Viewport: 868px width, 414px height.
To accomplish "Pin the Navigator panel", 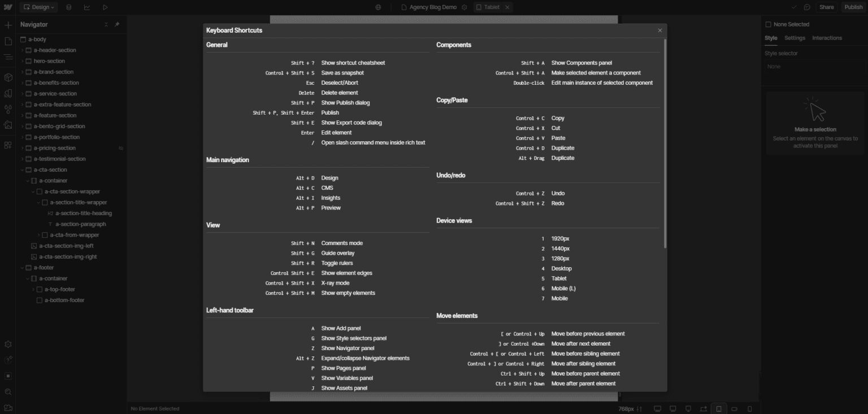I will [117, 24].
